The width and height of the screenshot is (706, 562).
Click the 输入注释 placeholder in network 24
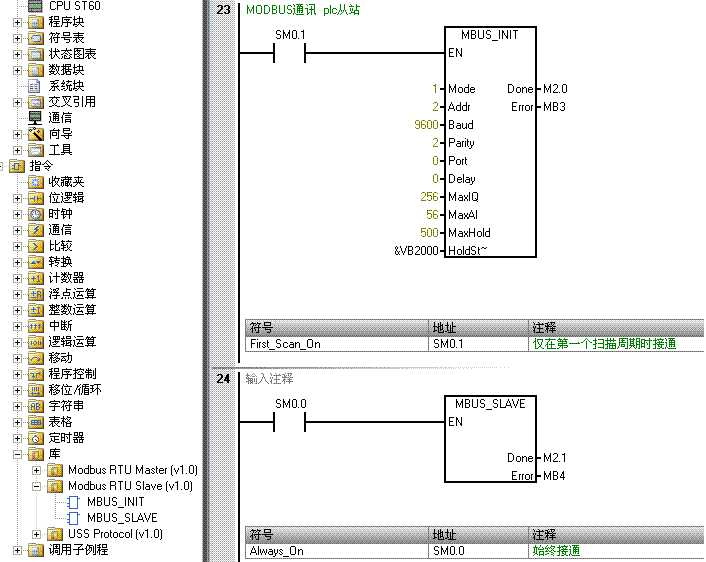pos(269,379)
